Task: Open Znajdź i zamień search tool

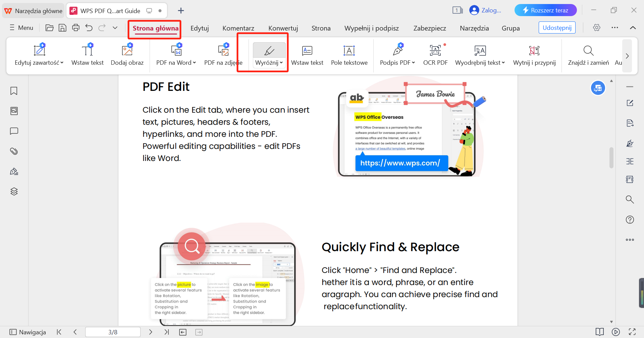Action: 588,55
